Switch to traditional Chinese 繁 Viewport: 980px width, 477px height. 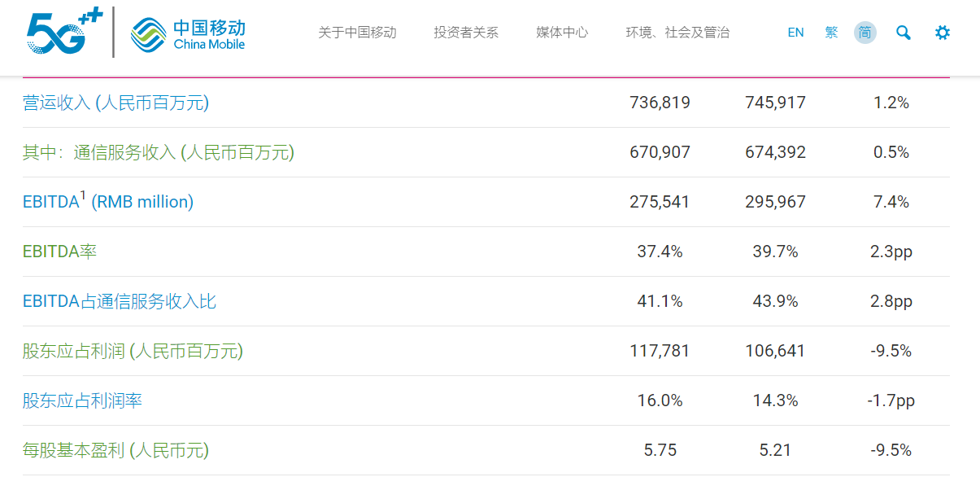(830, 33)
